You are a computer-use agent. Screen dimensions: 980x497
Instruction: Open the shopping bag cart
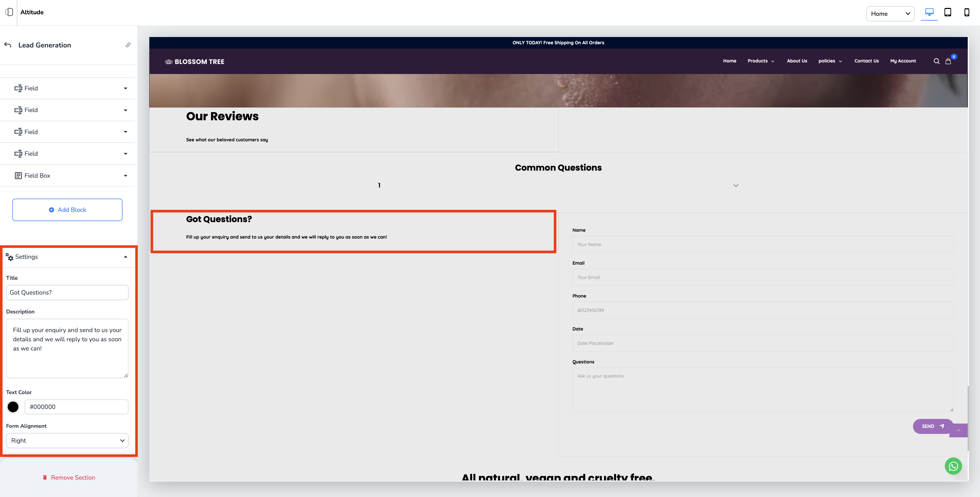pyautogui.click(x=948, y=61)
